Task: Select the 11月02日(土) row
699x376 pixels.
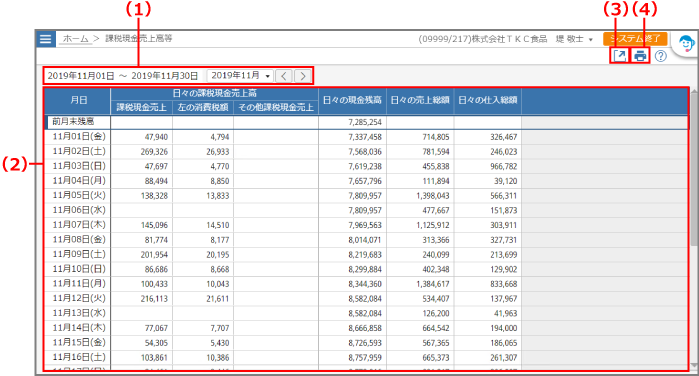Action: pos(366,152)
